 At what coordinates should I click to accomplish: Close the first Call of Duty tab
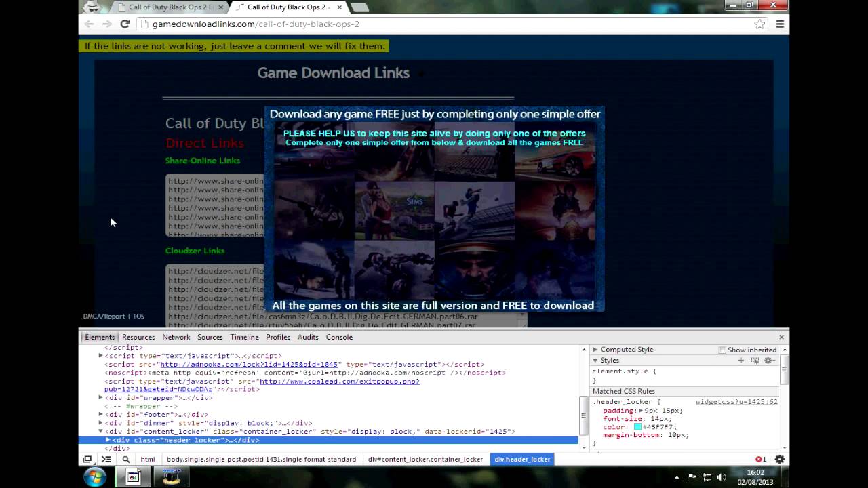pyautogui.click(x=221, y=7)
